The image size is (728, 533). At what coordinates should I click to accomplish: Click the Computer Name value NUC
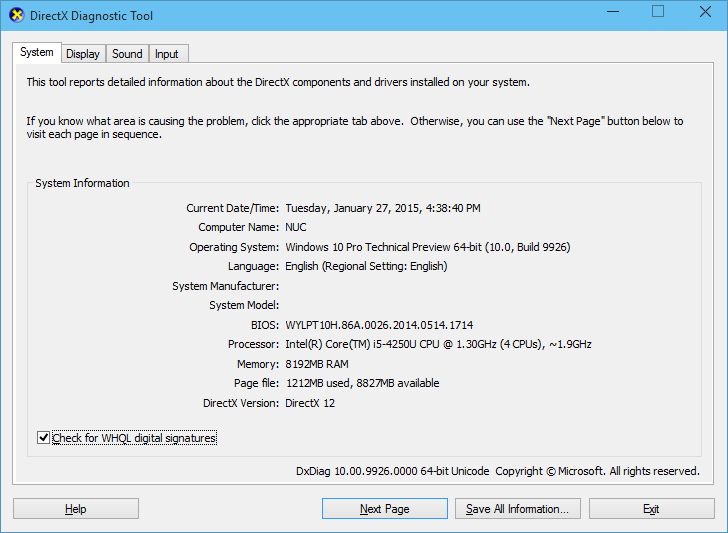296,227
